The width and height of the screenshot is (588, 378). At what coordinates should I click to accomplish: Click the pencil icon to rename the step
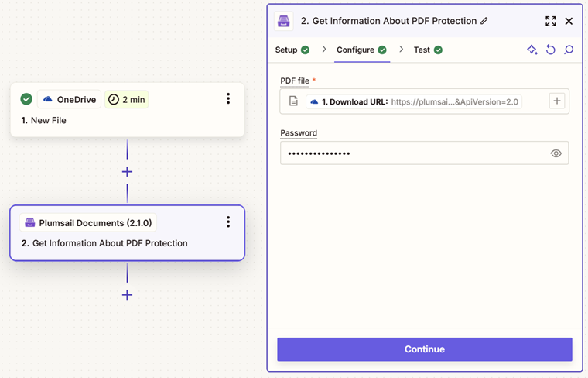click(484, 21)
